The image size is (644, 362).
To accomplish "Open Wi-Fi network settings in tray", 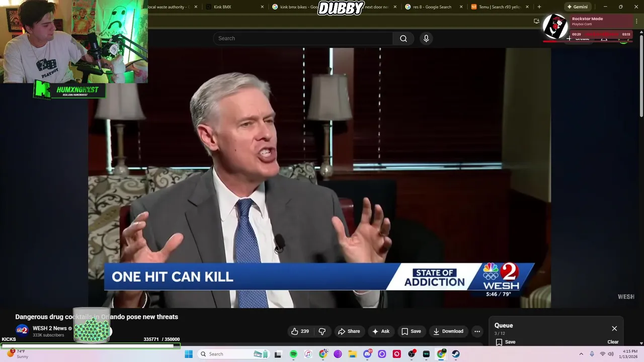I will tap(602, 354).
